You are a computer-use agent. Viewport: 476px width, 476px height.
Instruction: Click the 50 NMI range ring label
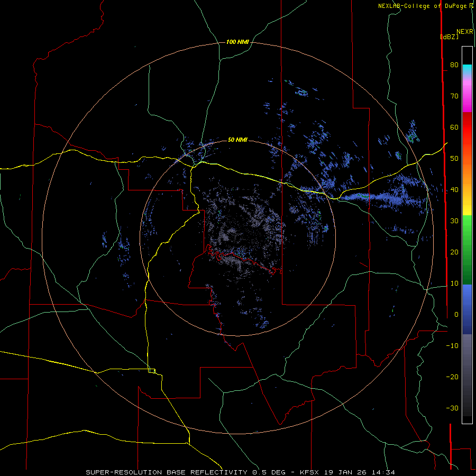237,140
